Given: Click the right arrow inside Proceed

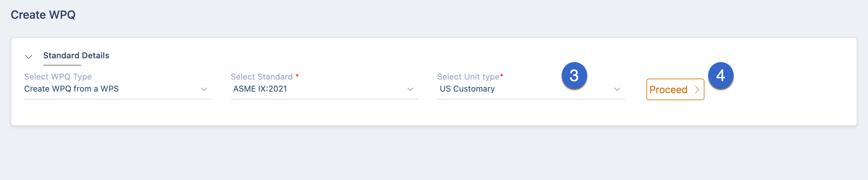Looking at the screenshot, I should click(697, 90).
